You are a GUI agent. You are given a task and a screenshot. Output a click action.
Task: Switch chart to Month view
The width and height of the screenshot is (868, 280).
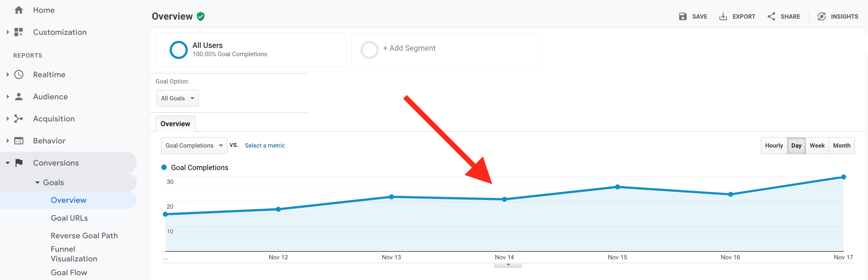841,146
